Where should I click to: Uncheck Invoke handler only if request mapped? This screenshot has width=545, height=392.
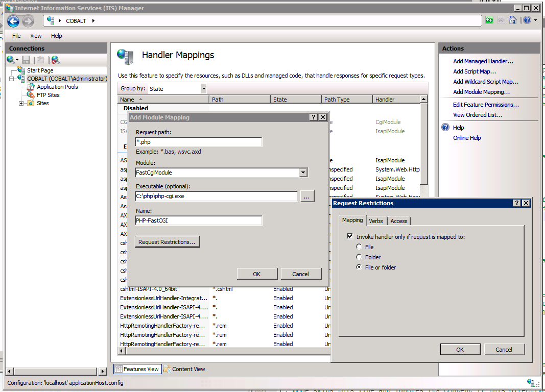point(350,236)
